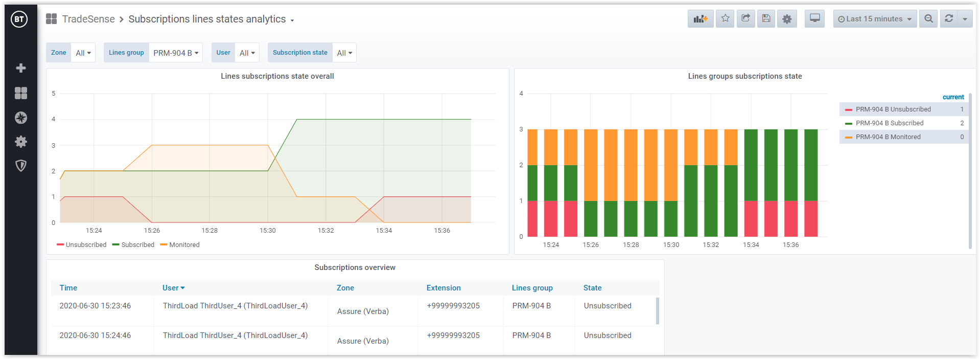The height and width of the screenshot is (359, 980).
Task: Click the Add panel chart icon
Action: (701, 19)
